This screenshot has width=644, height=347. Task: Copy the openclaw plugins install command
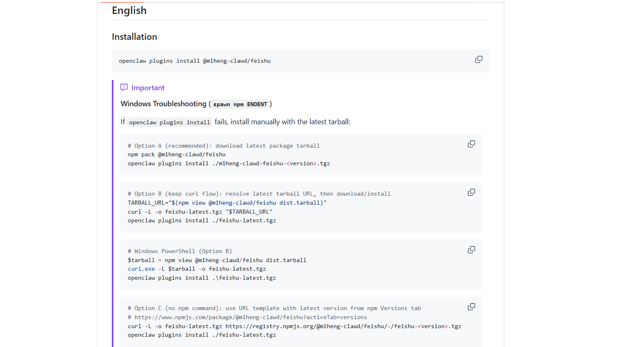click(x=478, y=59)
